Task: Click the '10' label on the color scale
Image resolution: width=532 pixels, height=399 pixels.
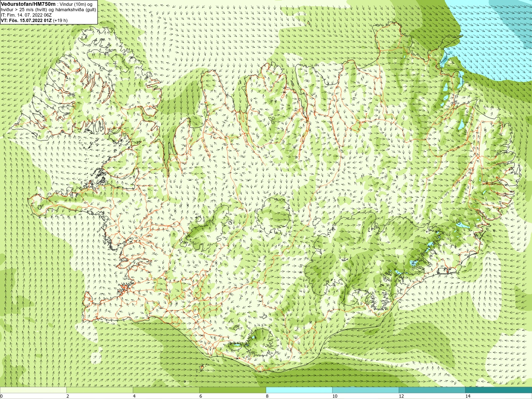Action: click(x=335, y=396)
